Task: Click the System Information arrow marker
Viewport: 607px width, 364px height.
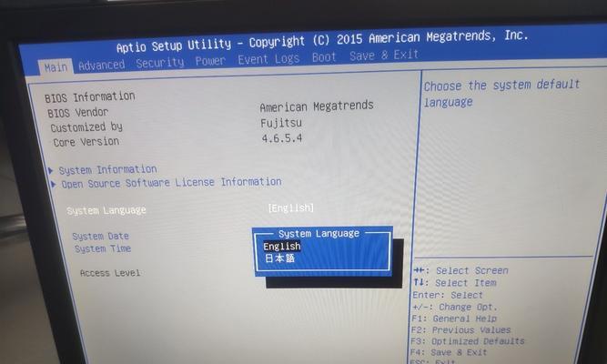Action: [51, 170]
